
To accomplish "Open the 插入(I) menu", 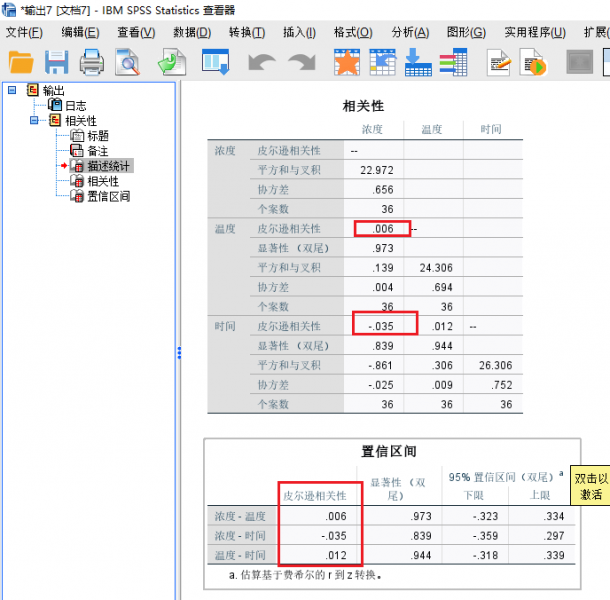I will point(300,32).
